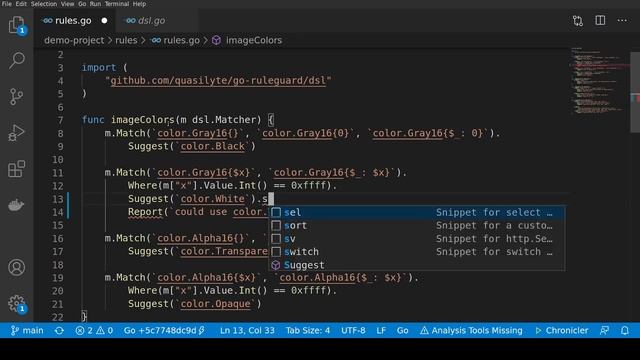640x360 pixels.
Task: Expand the rules breadcrumb folder
Action: pos(126,40)
